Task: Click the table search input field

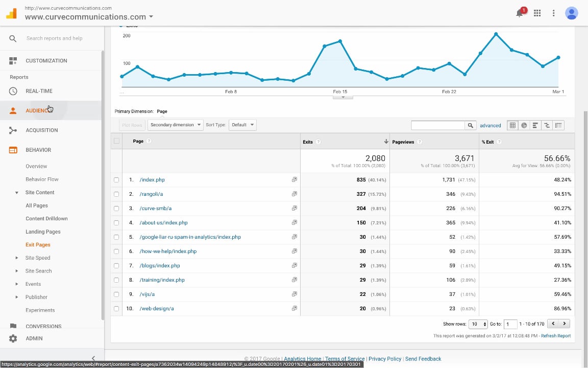Action: coord(438,125)
